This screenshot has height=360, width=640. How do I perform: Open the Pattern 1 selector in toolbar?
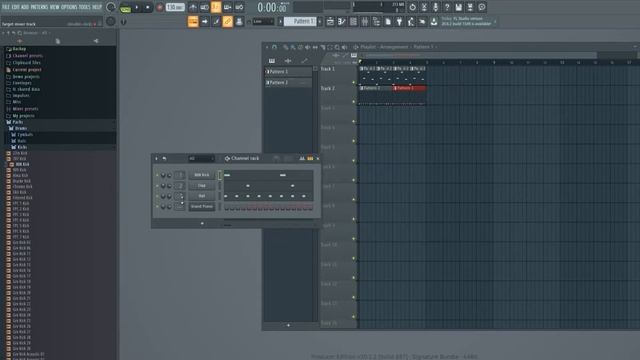coord(300,22)
